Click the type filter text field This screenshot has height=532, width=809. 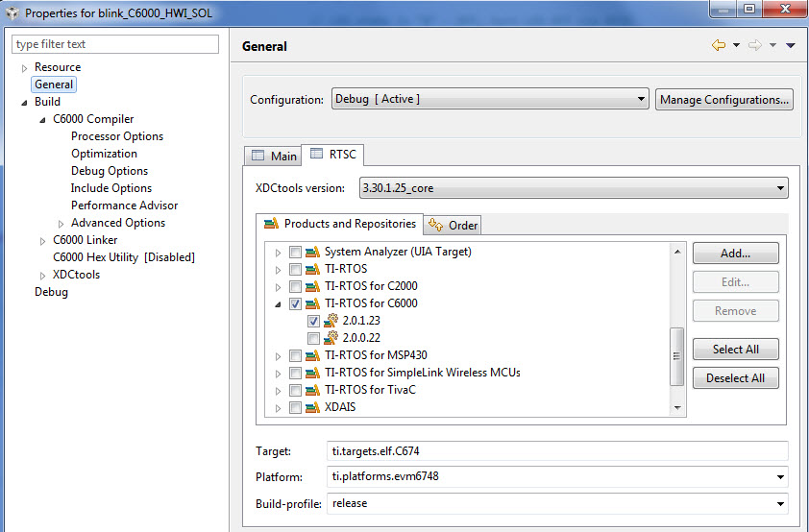pos(115,44)
